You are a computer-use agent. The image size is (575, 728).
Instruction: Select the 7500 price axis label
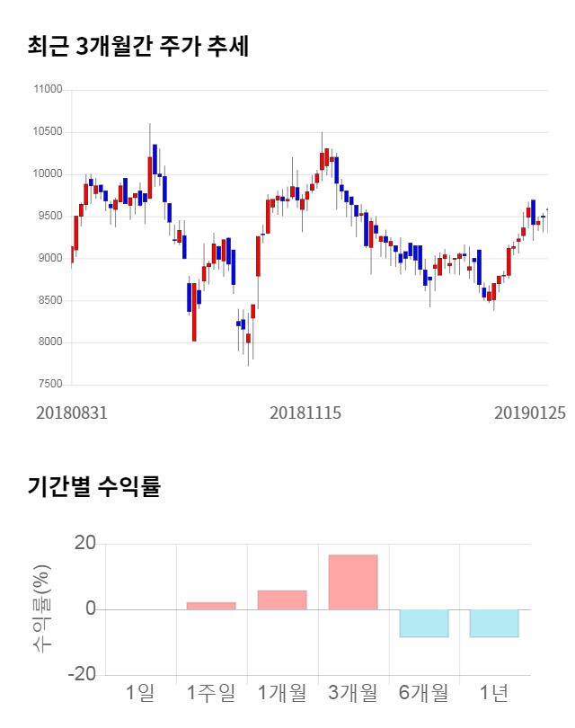point(49,385)
